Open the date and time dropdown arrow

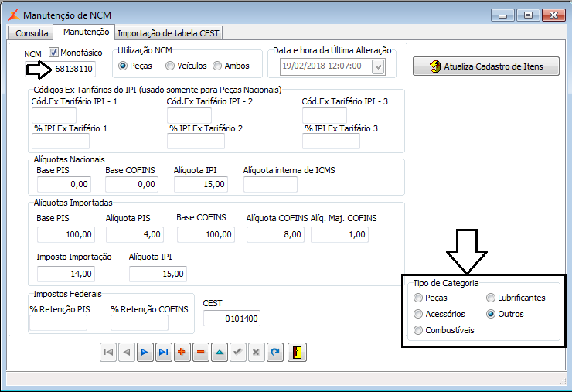coord(378,67)
